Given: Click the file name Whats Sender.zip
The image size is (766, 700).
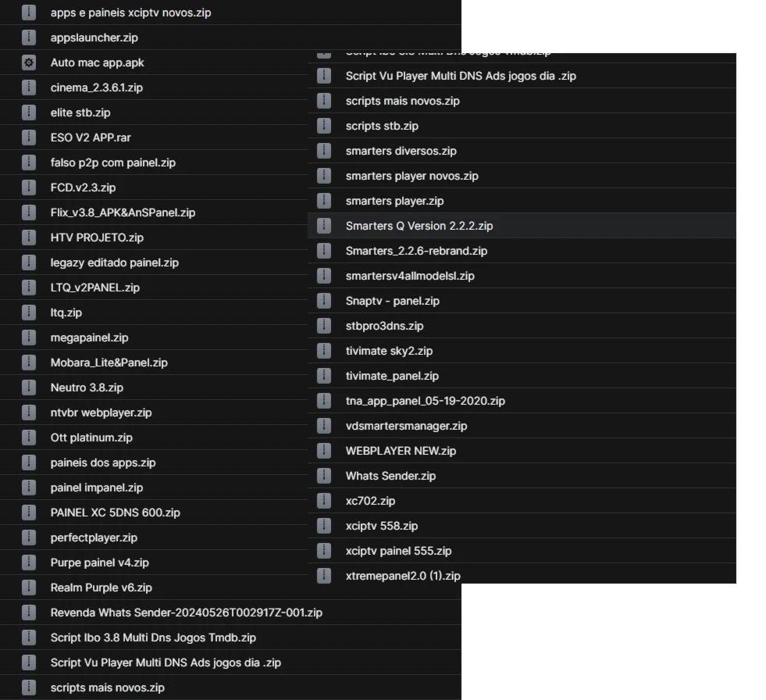Looking at the screenshot, I should [391, 476].
